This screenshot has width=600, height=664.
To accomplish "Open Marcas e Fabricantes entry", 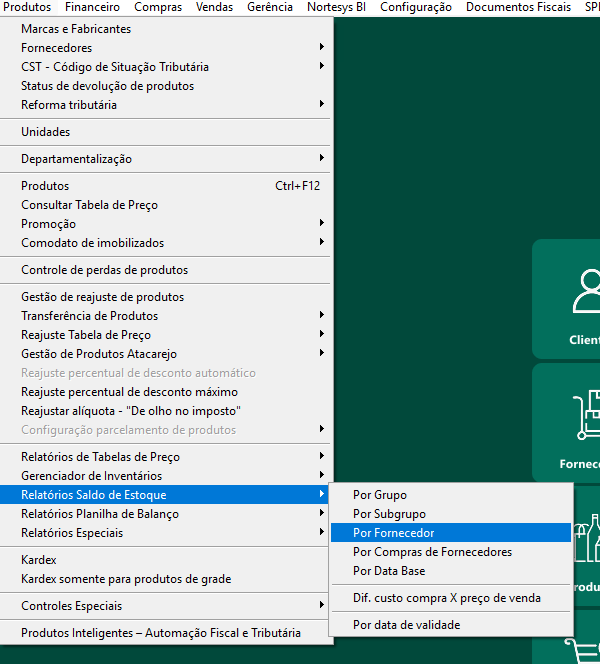I will pyautogui.click(x=76, y=29).
